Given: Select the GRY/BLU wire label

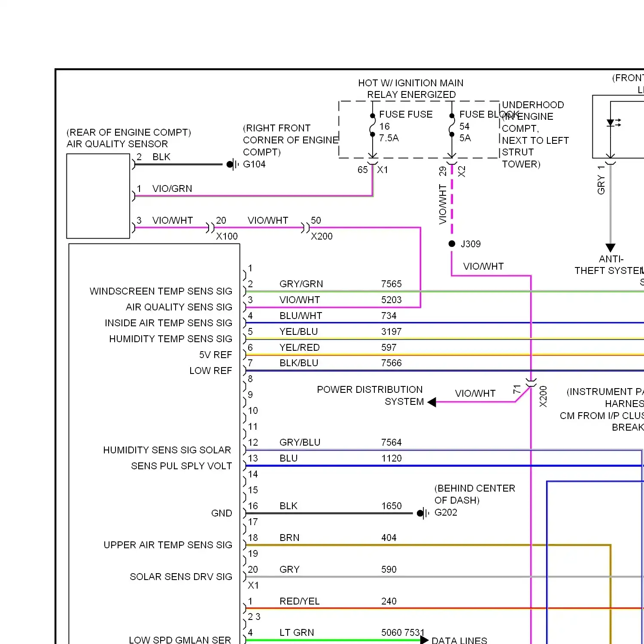Looking at the screenshot, I should [300, 442].
